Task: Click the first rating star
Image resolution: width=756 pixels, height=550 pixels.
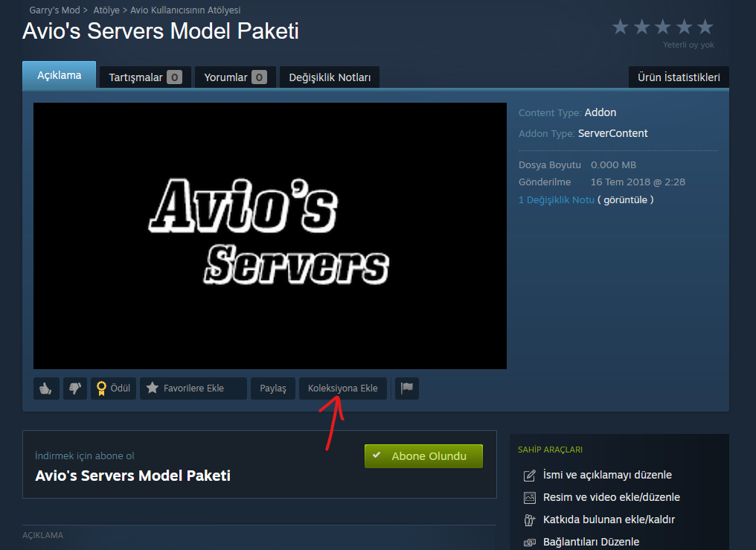Action: [x=621, y=27]
